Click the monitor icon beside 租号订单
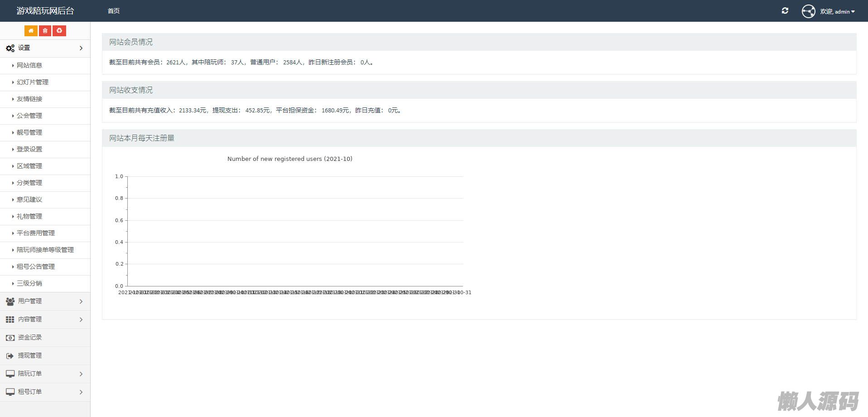868x417 pixels. [10, 392]
